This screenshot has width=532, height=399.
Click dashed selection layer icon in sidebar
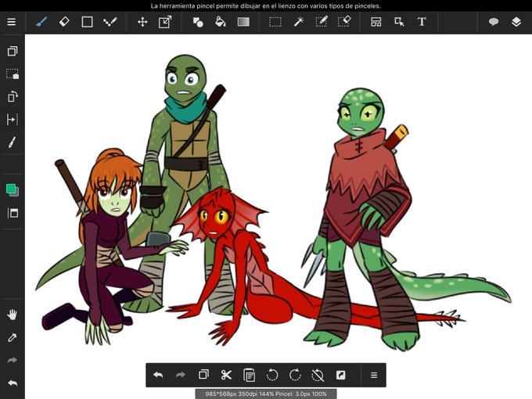[13, 74]
